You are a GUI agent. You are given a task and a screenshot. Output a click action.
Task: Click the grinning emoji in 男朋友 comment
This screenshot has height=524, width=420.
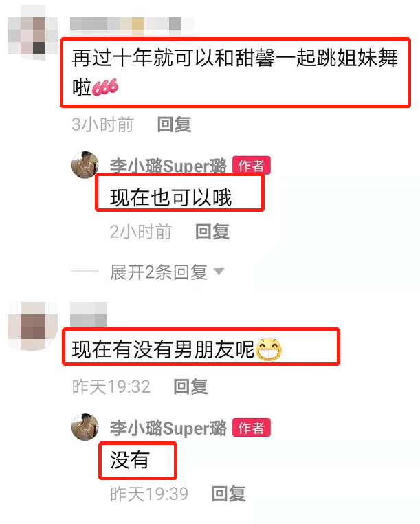pos(269,349)
